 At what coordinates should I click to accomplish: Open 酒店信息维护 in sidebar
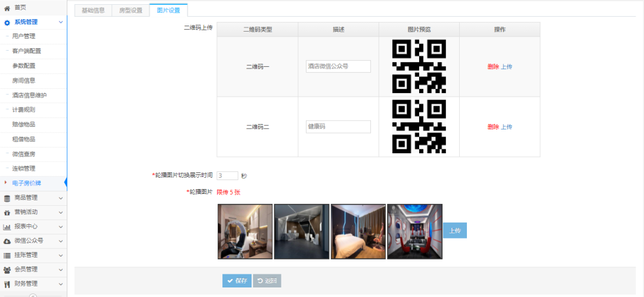30,95
